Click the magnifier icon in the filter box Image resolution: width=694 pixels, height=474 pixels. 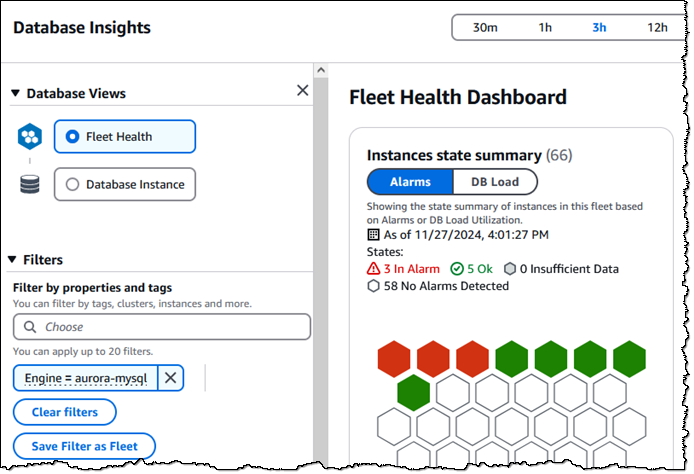pyautogui.click(x=30, y=327)
